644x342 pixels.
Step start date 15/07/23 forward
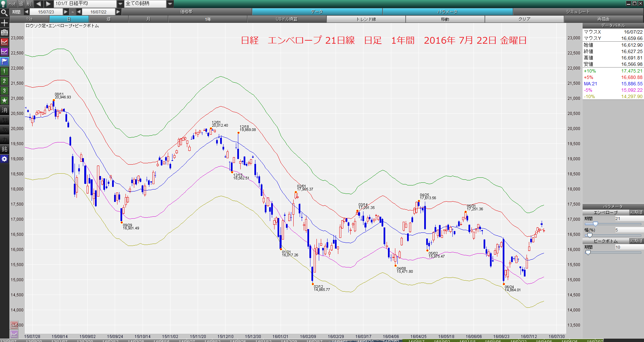coord(66,12)
